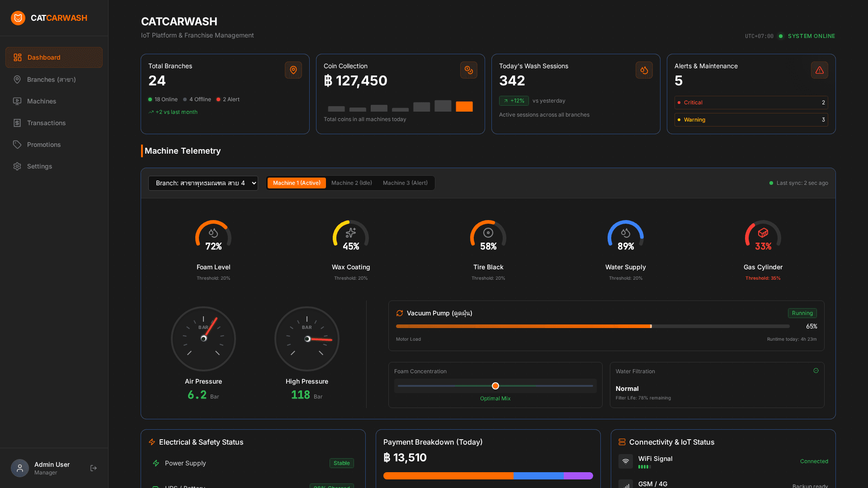Switch to the Machine 3 (Alert) tab

405,183
